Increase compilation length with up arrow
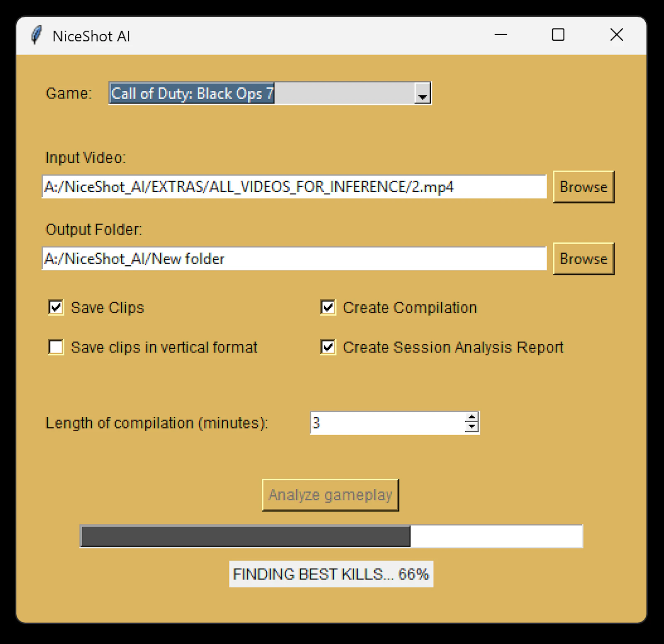This screenshot has width=664, height=644. click(x=472, y=418)
